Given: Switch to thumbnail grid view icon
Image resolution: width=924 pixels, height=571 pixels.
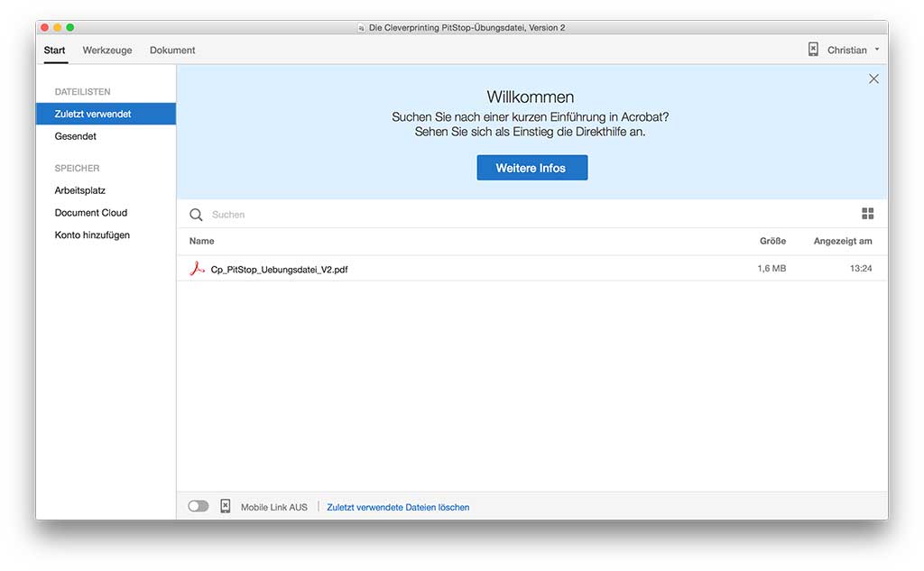Looking at the screenshot, I should 867,213.
